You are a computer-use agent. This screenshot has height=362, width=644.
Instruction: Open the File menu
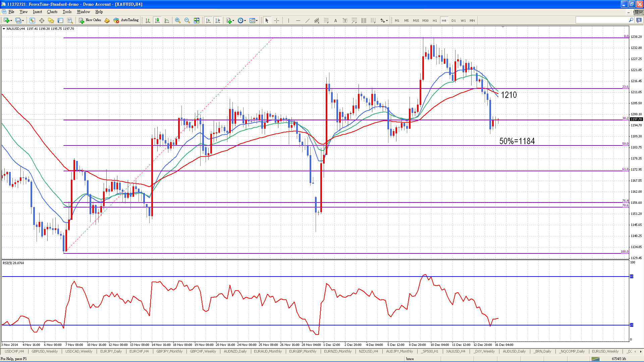11,12
